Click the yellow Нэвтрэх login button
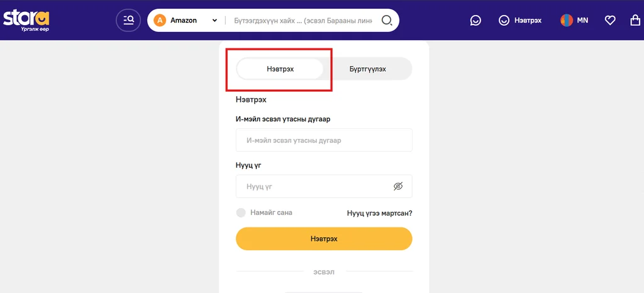The height and width of the screenshot is (293, 644). click(324, 238)
